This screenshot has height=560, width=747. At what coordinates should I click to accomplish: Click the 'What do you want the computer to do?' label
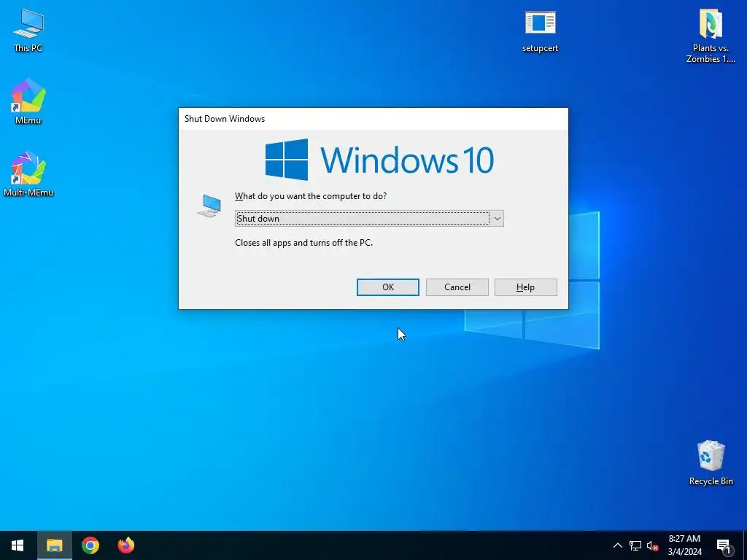311,196
